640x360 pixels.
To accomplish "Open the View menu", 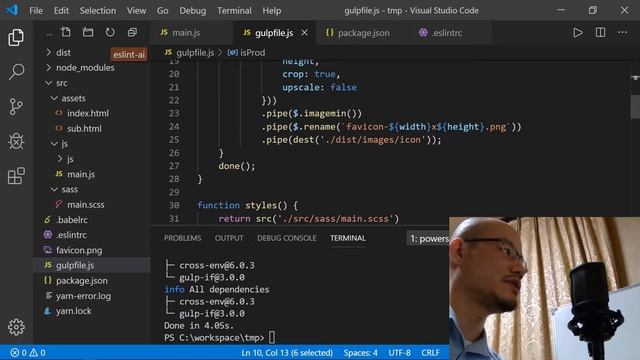I will pyautogui.click(x=136, y=11).
